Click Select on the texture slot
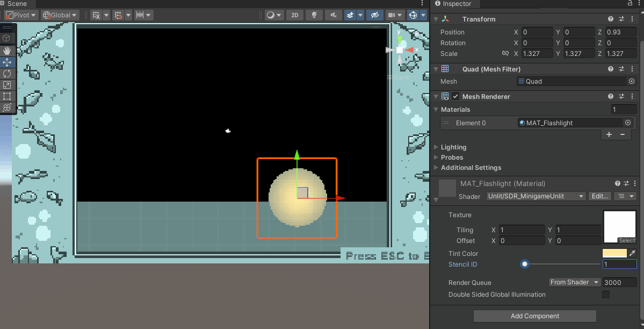 [x=627, y=241]
